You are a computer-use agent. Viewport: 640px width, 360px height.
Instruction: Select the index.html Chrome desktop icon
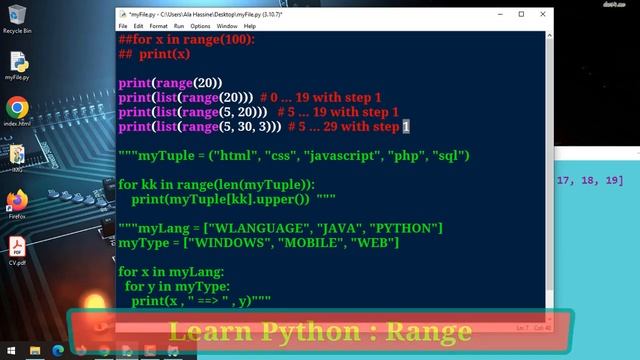pos(17,112)
